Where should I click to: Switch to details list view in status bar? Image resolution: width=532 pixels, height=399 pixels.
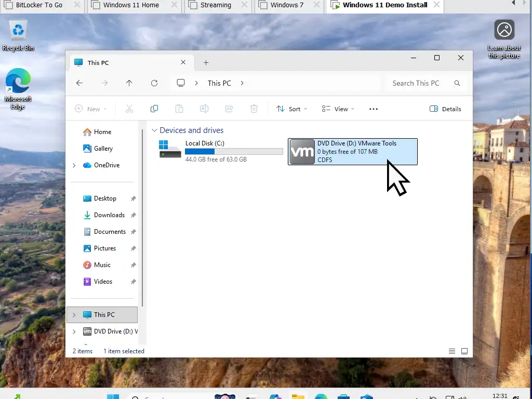[452, 351]
